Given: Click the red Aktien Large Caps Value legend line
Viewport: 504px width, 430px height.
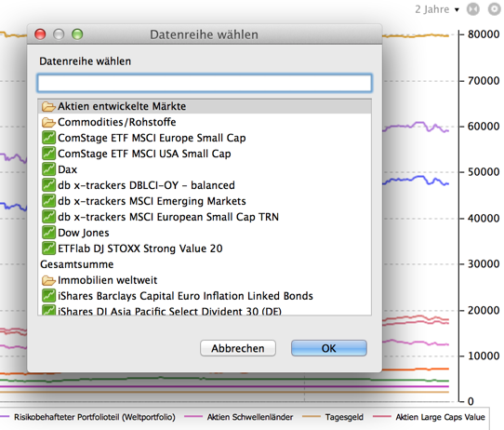Looking at the screenshot, I should tap(382, 417).
